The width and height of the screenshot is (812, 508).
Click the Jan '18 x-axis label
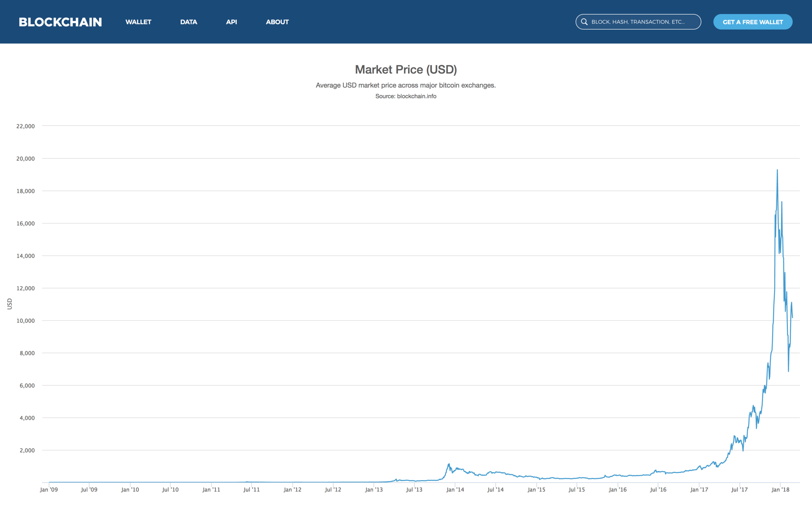coord(780,490)
